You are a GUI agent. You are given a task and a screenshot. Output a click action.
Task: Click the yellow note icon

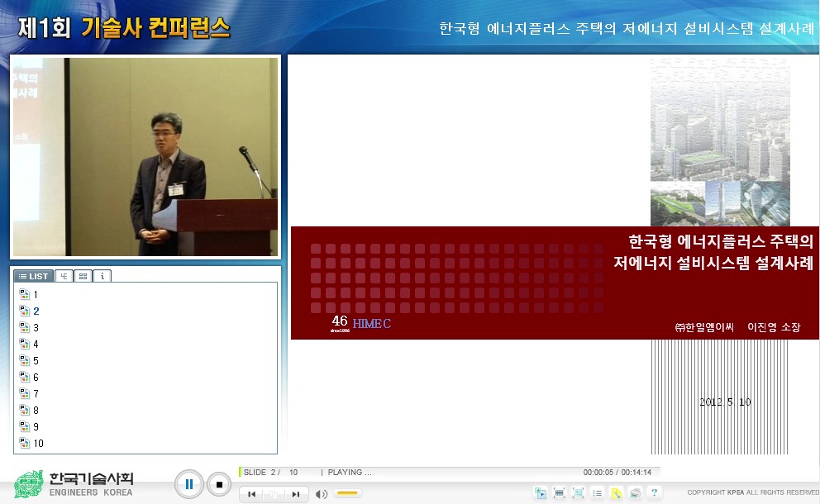[616, 493]
